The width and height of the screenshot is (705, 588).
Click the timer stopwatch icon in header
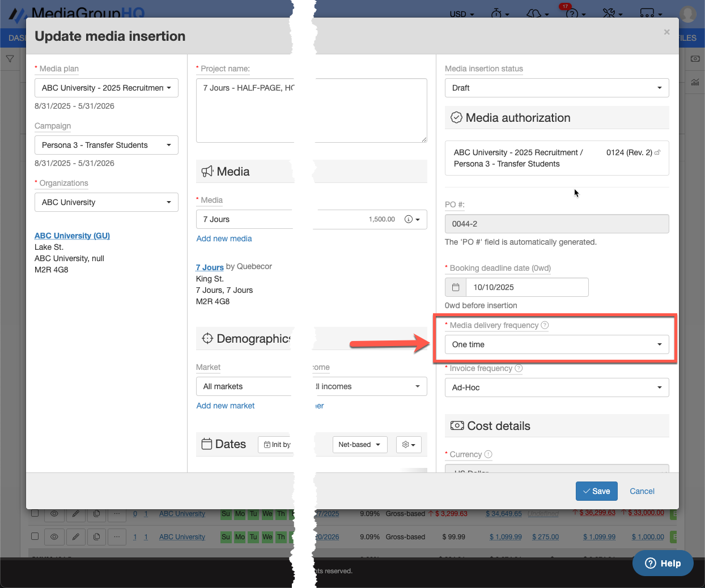(x=496, y=13)
